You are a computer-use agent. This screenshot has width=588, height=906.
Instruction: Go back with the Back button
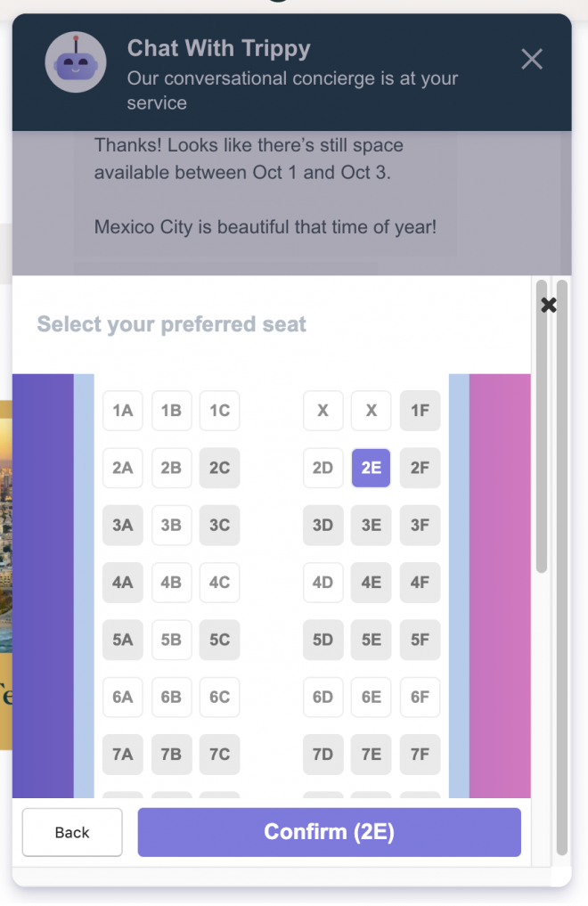(x=72, y=832)
